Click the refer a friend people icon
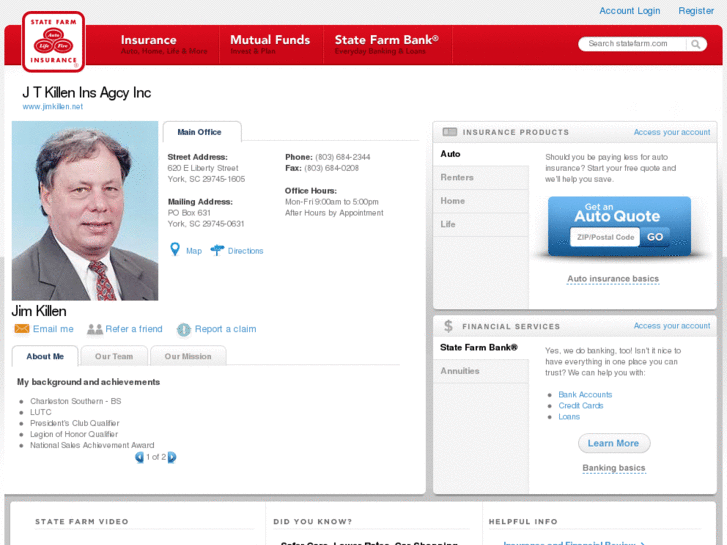This screenshot has height=545, width=727. coord(95,329)
